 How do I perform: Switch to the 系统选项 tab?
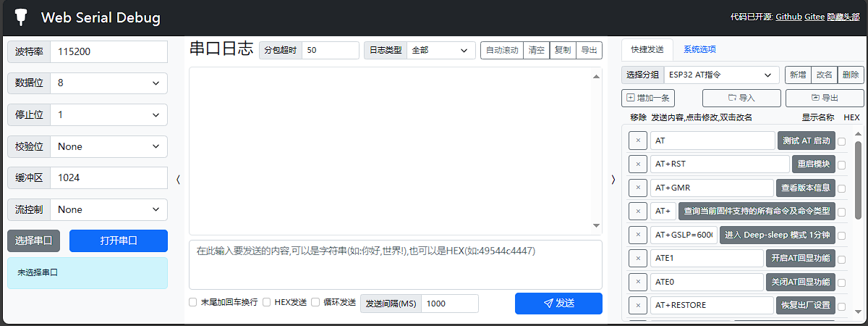(699, 49)
